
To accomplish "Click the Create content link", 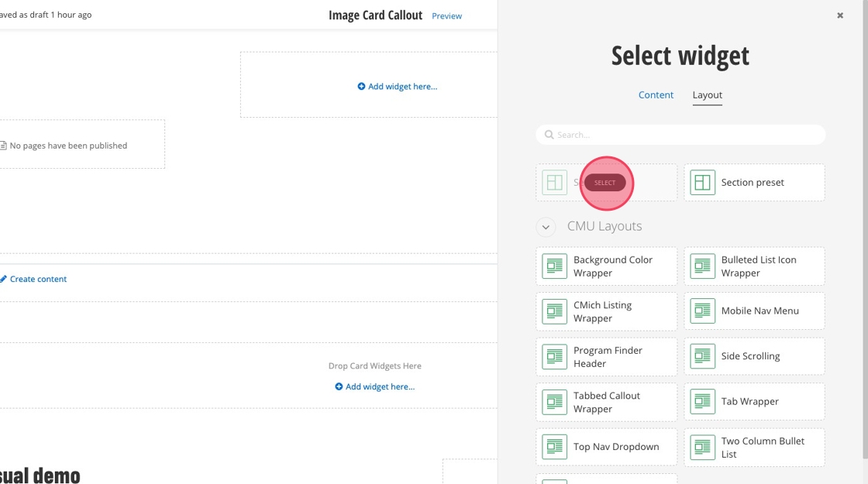I will (38, 279).
